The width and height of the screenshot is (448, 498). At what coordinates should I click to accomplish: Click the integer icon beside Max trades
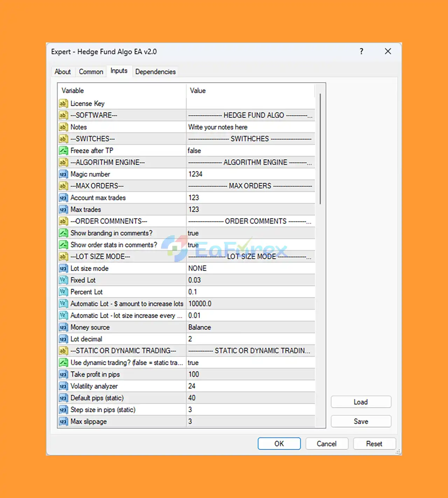pyautogui.click(x=63, y=210)
